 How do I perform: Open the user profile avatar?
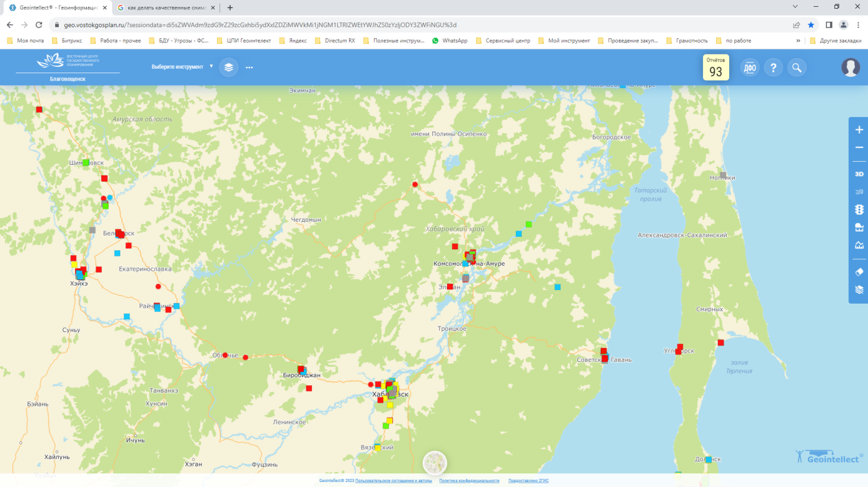click(851, 67)
